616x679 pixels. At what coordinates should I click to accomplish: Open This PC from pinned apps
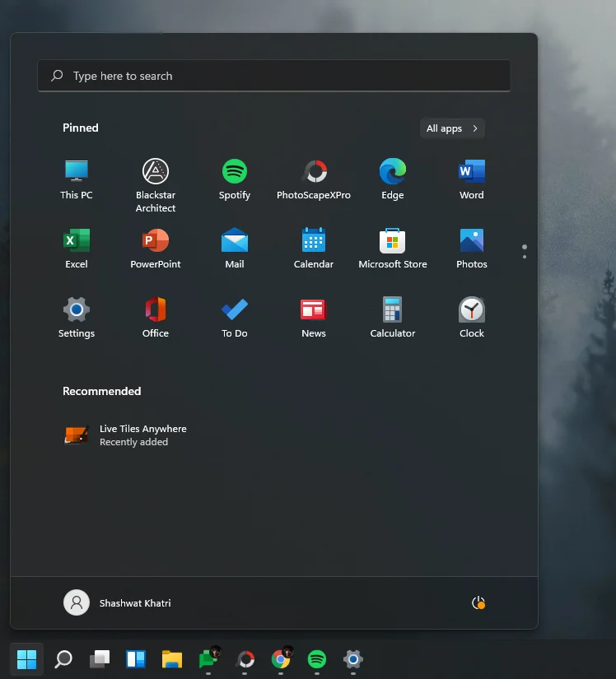77,179
